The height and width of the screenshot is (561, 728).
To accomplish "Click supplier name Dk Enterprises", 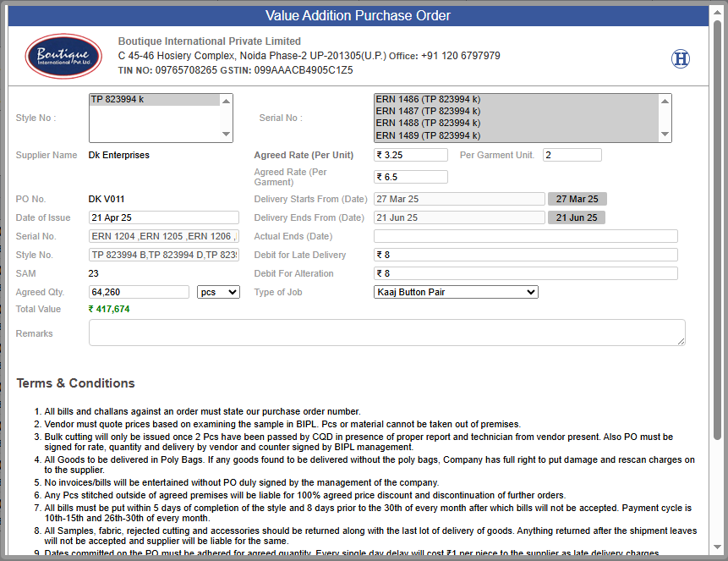I will (x=119, y=155).
